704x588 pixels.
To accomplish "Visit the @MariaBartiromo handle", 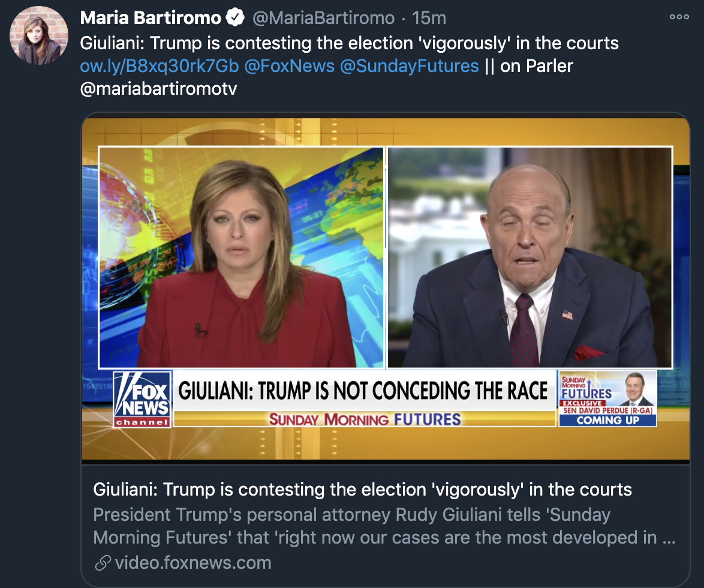I will (x=323, y=18).
